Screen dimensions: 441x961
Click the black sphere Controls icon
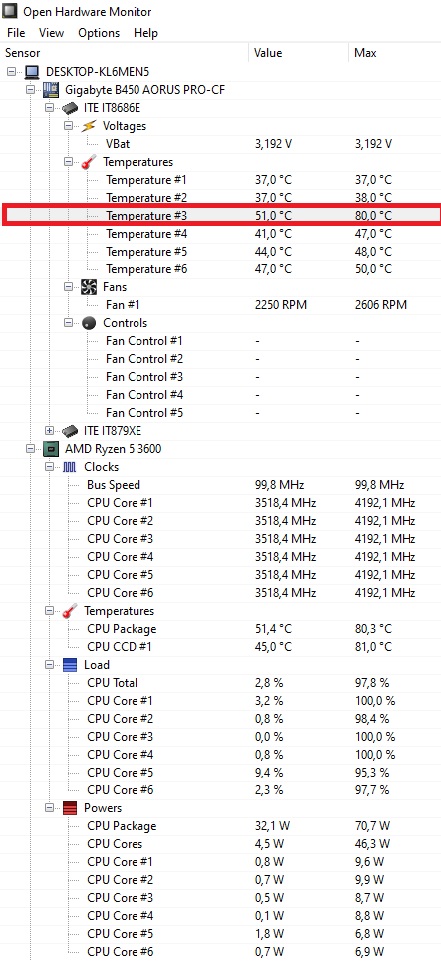pyautogui.click(x=89, y=323)
